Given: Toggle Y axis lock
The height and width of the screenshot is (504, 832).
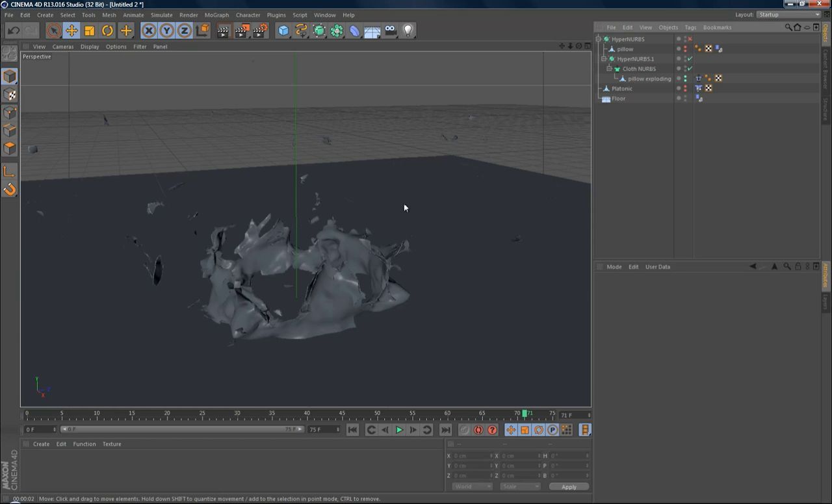Looking at the screenshot, I should click(x=166, y=31).
